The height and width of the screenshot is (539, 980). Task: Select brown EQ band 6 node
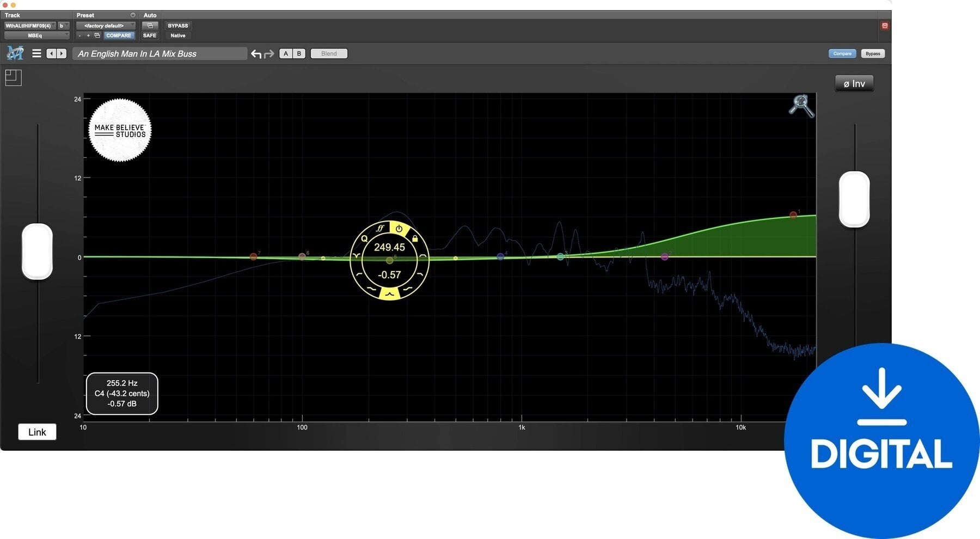tap(302, 256)
